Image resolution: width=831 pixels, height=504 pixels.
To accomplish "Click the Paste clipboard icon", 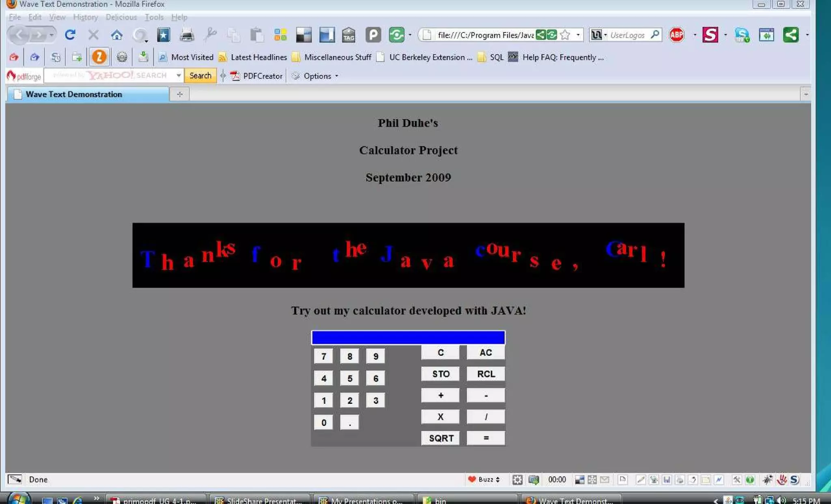I will 256,35.
